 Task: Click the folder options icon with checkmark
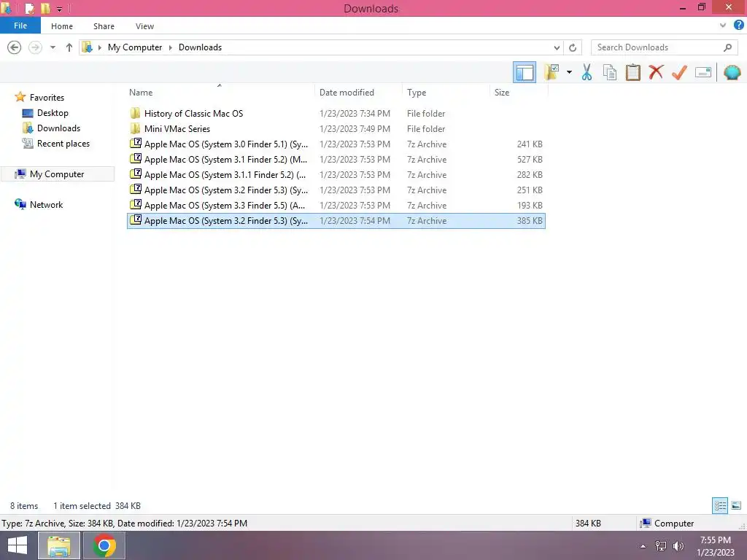pos(551,72)
